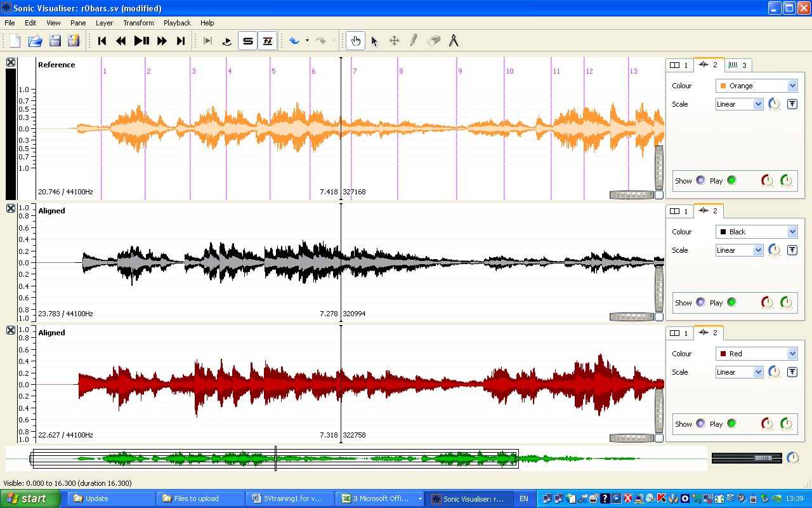Switch to tab 1 in Reference pane properties
The width and height of the screenshot is (812, 508).
pos(679,65)
